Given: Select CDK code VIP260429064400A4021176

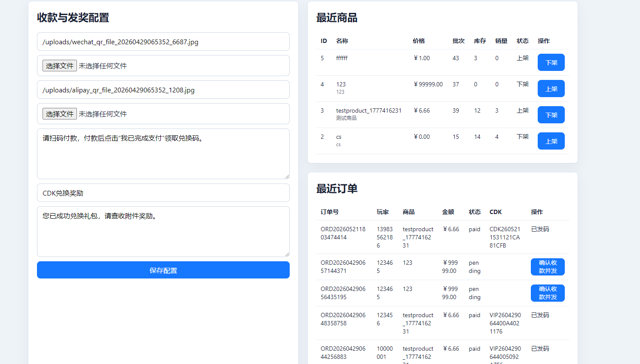Looking at the screenshot, I should click(505, 323).
